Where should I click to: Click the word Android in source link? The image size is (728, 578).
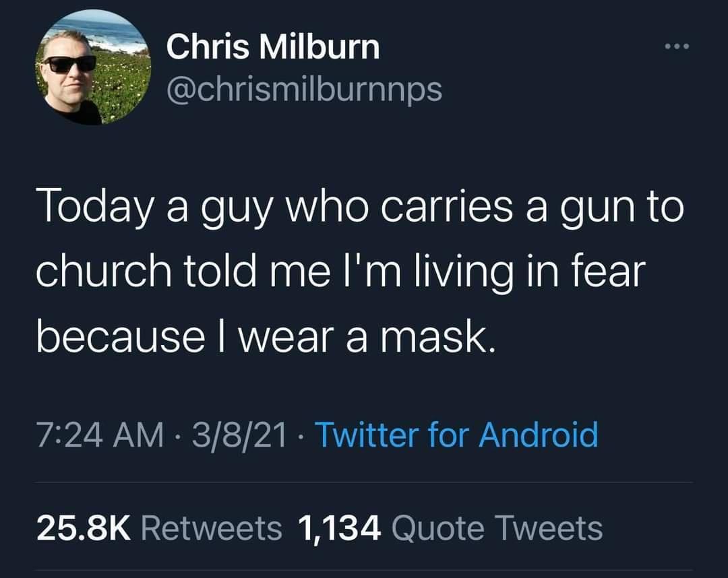pos(538,435)
